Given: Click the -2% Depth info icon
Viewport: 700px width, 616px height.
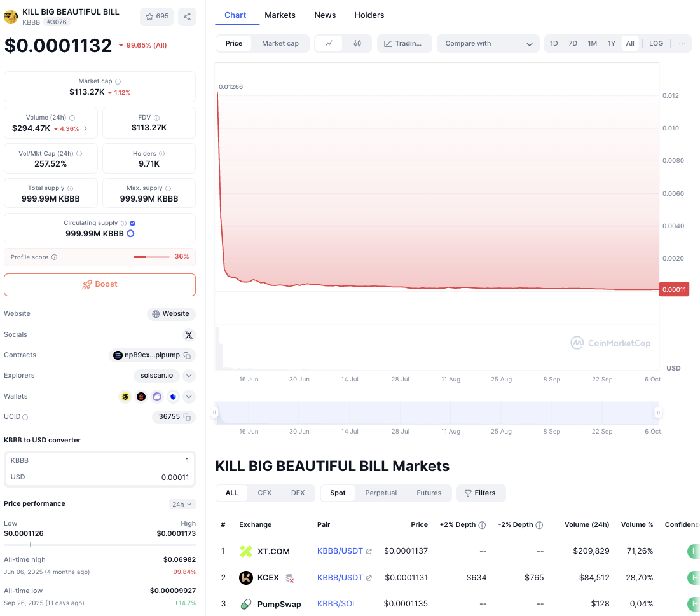Looking at the screenshot, I should pos(539,525).
